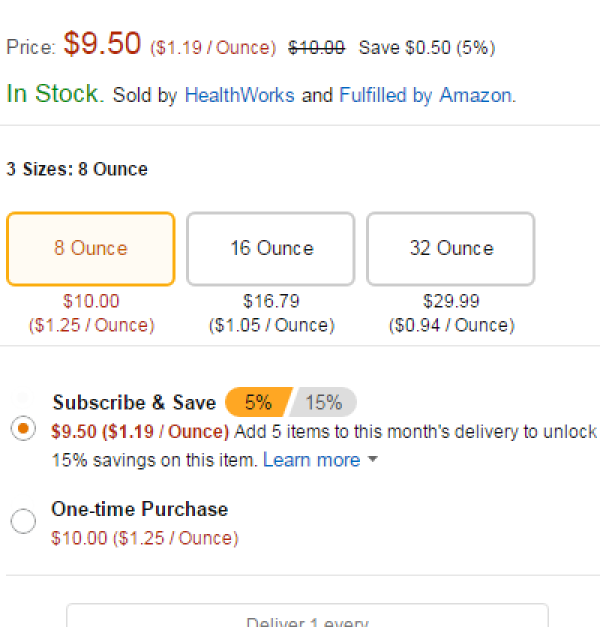Click the In Stock availability text
Image resolution: width=600 pixels, height=627 pixels.
pyautogui.click(x=55, y=94)
